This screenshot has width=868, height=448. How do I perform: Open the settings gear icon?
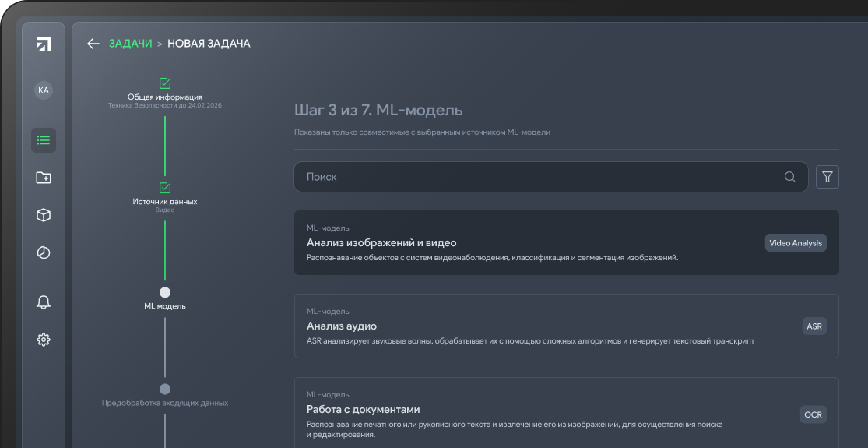(x=44, y=340)
